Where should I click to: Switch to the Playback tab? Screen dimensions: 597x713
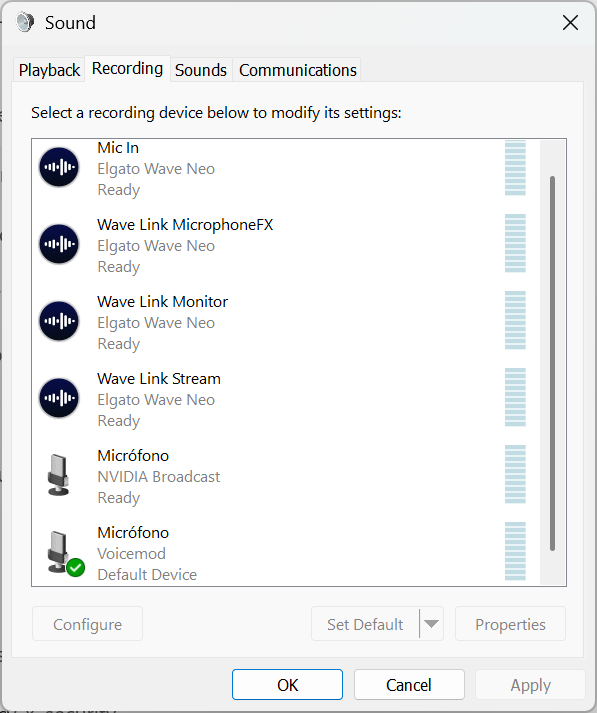tap(49, 70)
